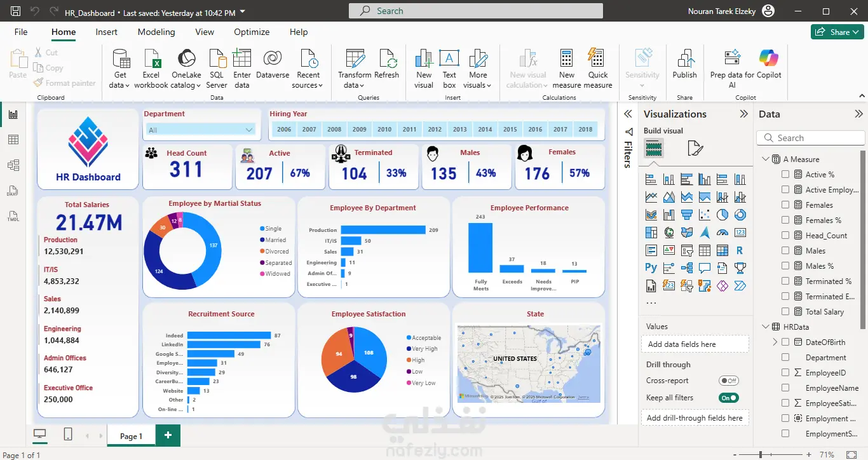Save the report using the title bar icon

[x=16, y=11]
